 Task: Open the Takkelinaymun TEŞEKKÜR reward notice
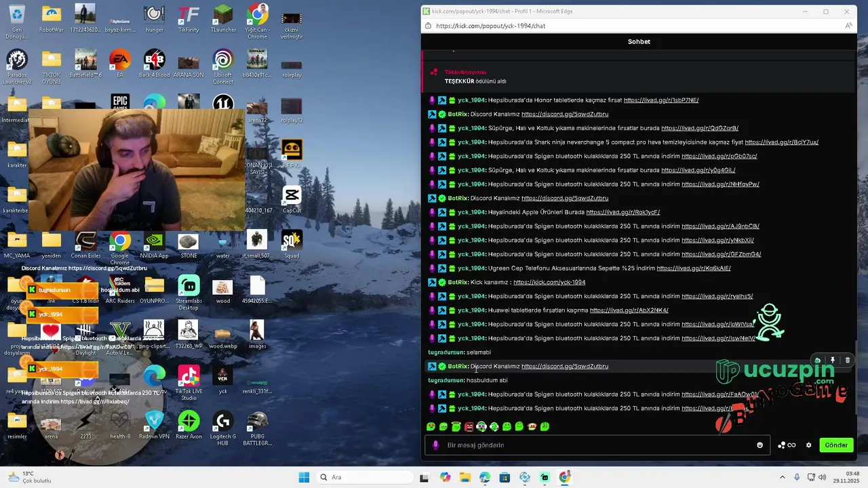pos(638,77)
